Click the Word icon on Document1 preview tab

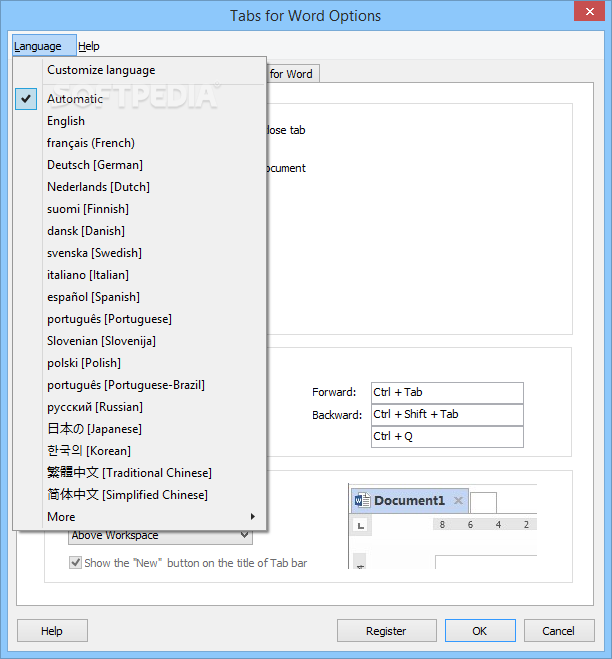(362, 501)
